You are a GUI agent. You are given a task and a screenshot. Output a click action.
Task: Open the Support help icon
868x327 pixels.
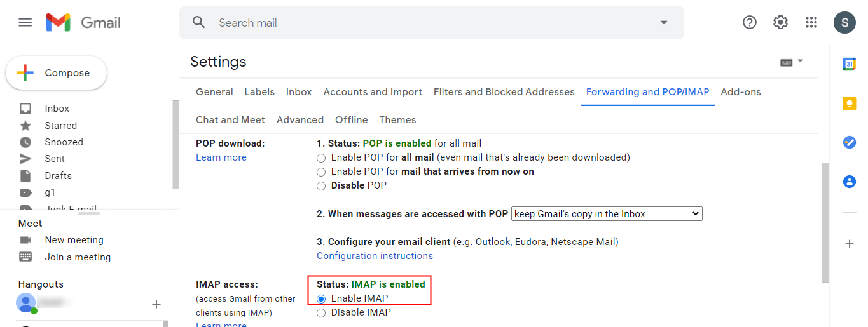tap(750, 23)
